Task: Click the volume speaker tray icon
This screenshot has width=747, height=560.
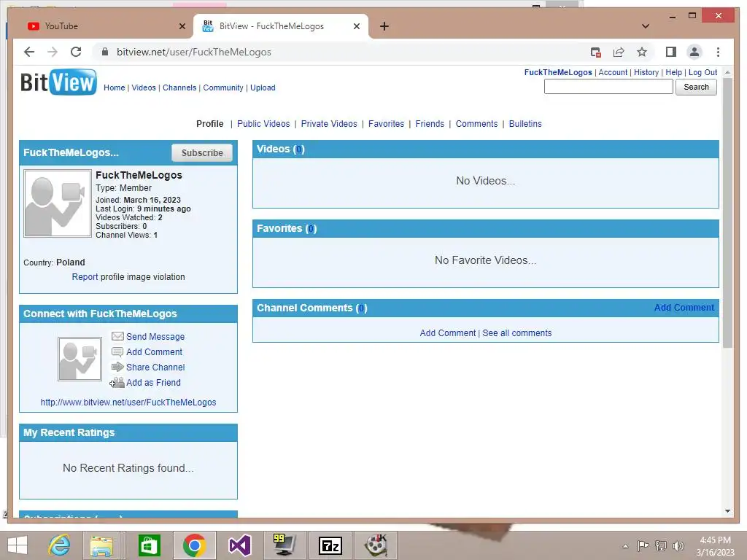Action: pos(678,545)
